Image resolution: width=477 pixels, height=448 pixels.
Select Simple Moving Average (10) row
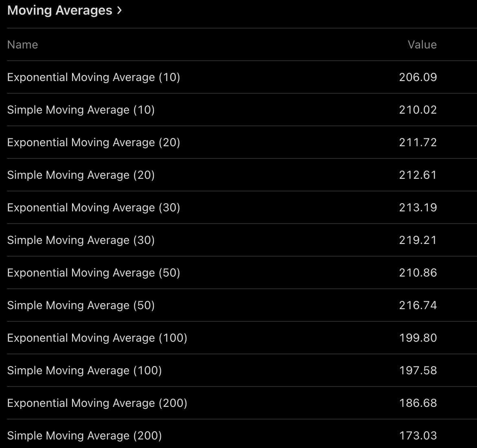point(81,110)
